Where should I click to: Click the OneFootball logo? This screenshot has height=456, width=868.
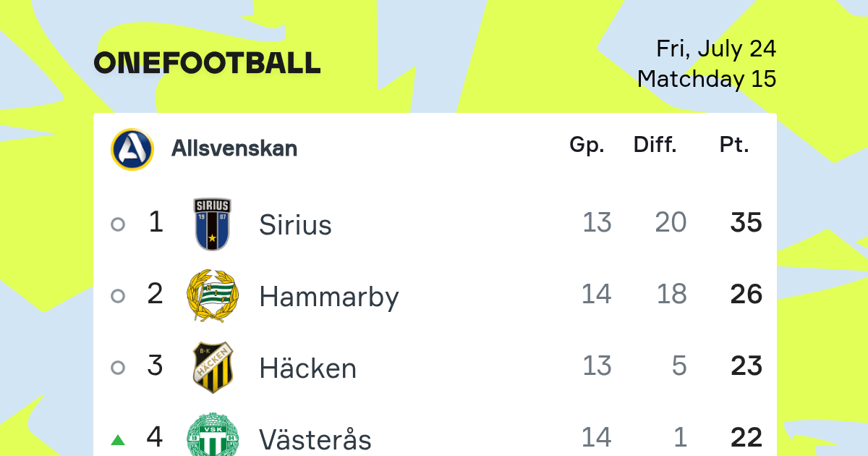pos(208,63)
